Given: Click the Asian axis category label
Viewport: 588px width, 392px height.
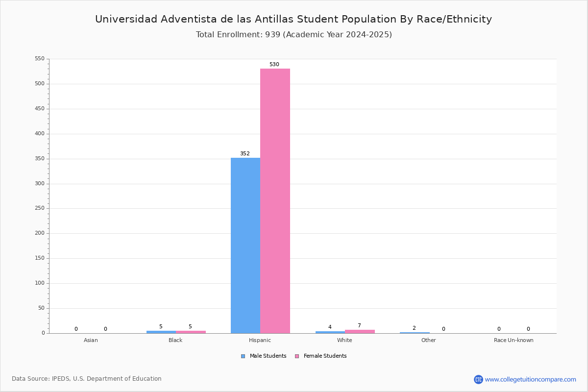Looking at the screenshot, I should coord(91,340).
